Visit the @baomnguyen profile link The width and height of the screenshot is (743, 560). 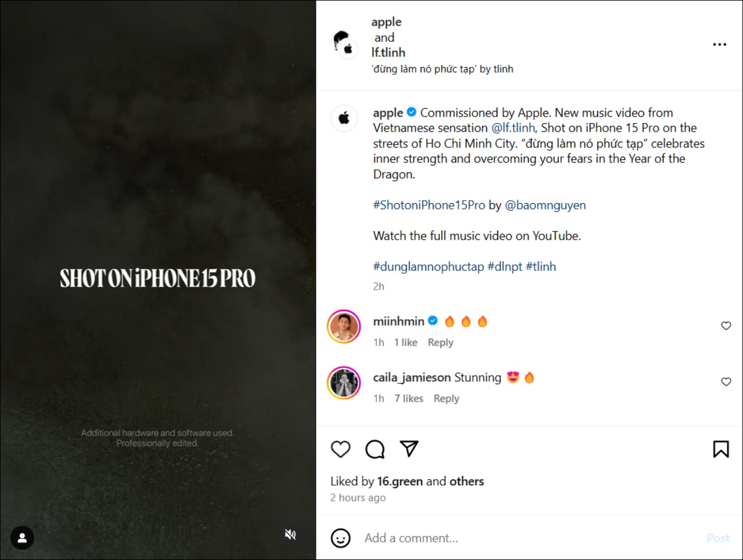pyautogui.click(x=545, y=205)
